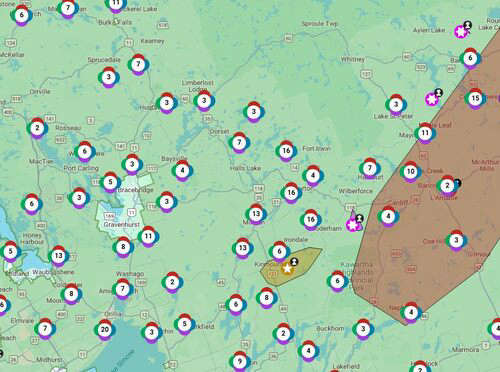Open the pink star marker near Wilberforce
Viewport: 500px width, 372px height.
[x=353, y=225]
